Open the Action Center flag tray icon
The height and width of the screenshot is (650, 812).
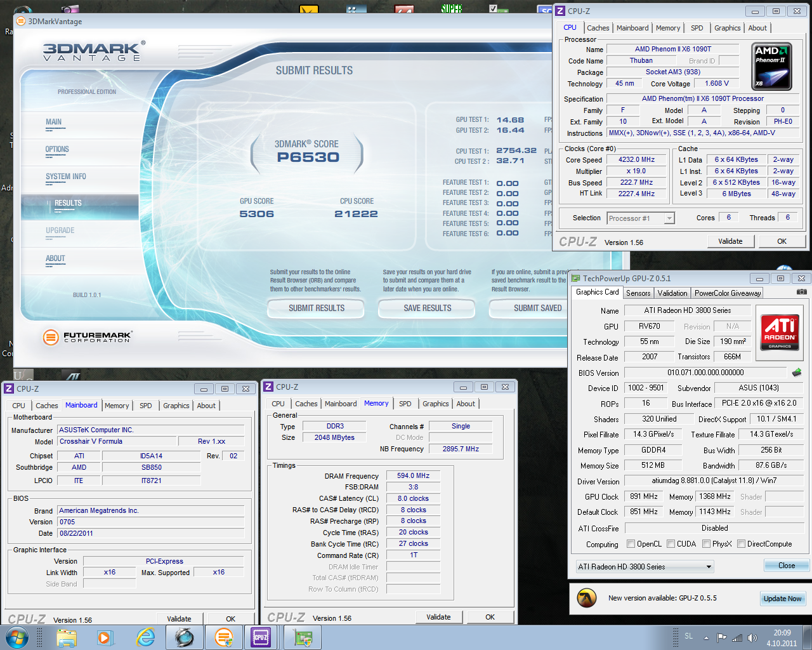coord(721,638)
